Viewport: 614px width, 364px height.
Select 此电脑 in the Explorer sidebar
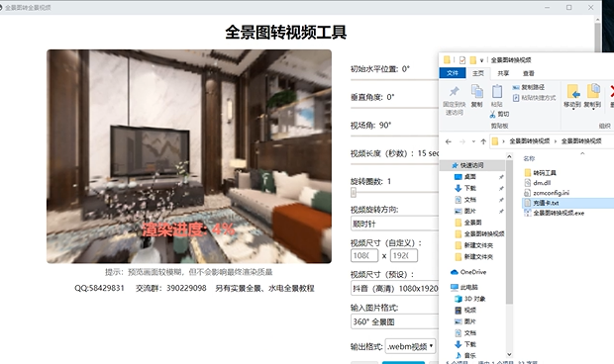point(468,287)
